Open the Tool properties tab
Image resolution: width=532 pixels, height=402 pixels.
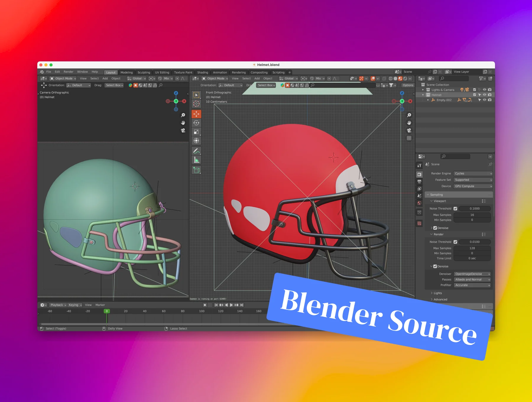pyautogui.click(x=419, y=166)
